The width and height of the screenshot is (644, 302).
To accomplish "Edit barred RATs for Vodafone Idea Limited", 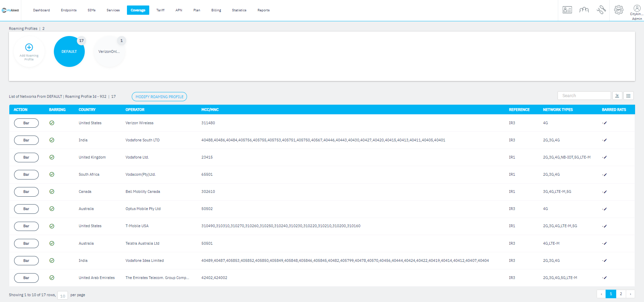I will [605, 260].
